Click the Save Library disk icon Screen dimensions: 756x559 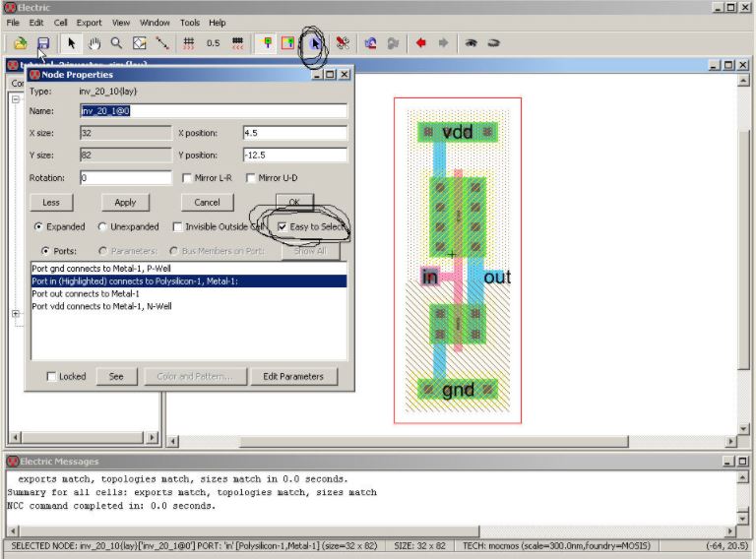click(x=43, y=43)
